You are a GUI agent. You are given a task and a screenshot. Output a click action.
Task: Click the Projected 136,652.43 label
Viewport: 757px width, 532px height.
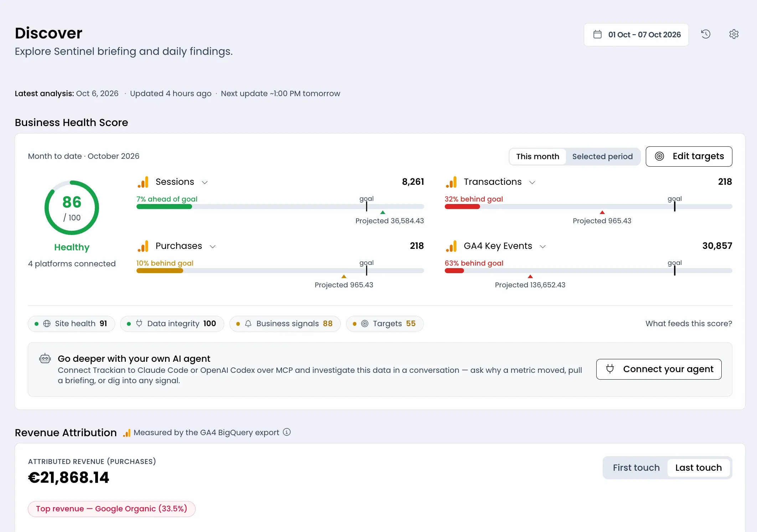(530, 285)
